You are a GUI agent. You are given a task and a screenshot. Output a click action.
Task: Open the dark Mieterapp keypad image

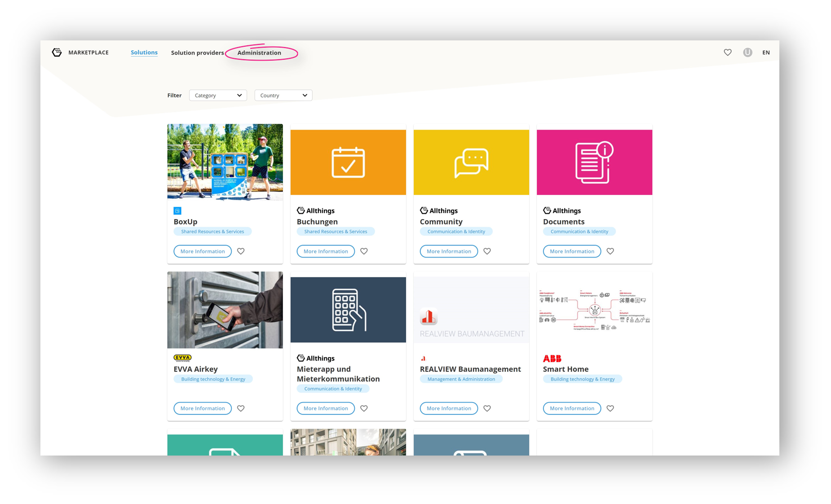(x=348, y=310)
